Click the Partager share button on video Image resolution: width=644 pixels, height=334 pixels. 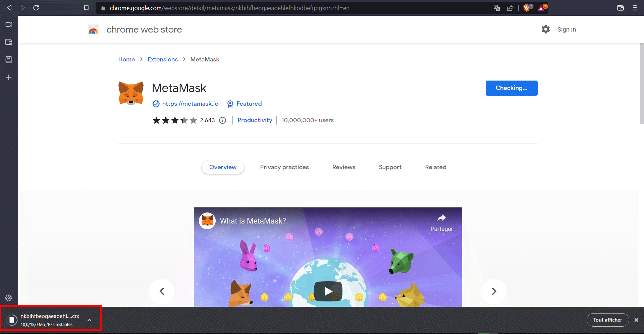pos(441,223)
